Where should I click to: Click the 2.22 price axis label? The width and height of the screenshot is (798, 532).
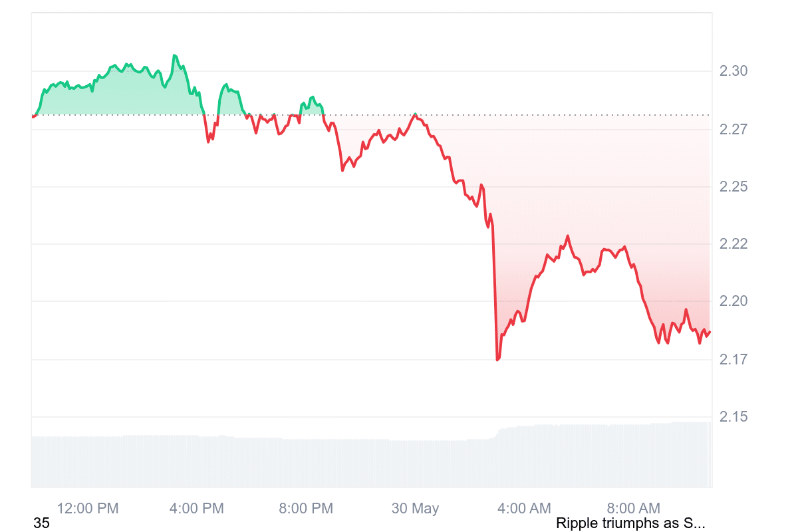point(734,244)
